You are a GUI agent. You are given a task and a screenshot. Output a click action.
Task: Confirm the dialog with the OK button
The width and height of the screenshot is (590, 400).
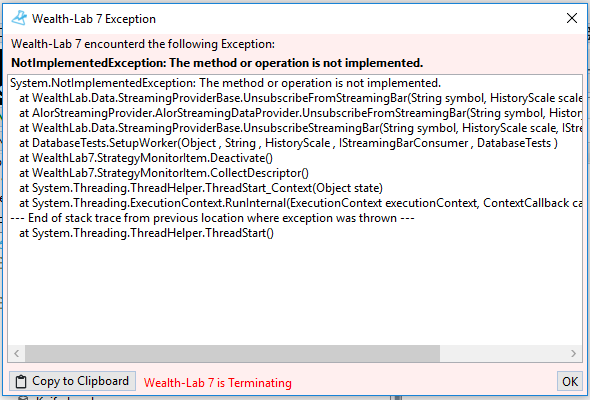pos(570,381)
